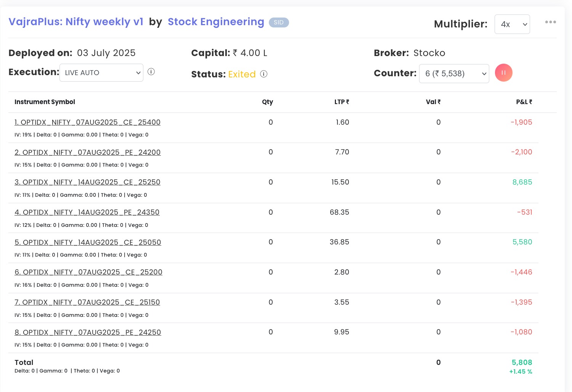The image size is (572, 392).
Task: Open instrument NIFTY 07AUG2025 PE 24200
Action: click(87, 153)
